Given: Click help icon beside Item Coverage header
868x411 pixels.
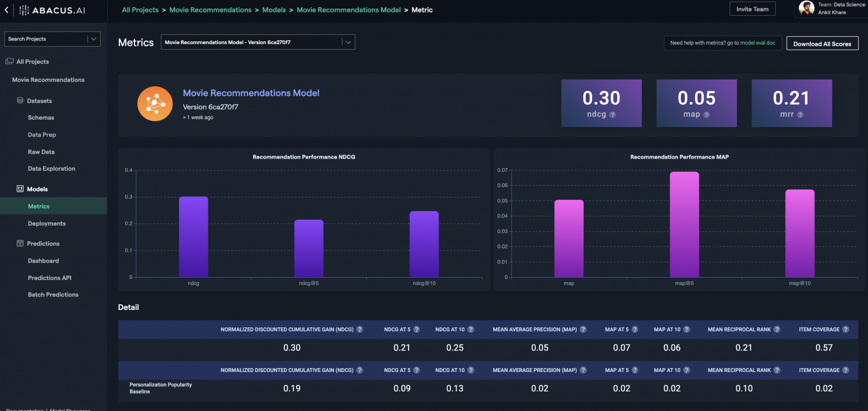Looking at the screenshot, I should pos(845,330).
